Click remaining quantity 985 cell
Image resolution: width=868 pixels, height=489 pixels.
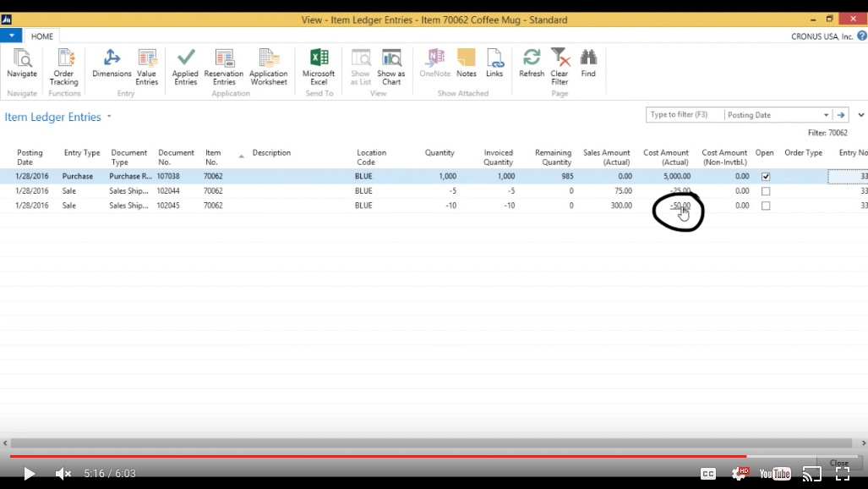[x=567, y=176]
